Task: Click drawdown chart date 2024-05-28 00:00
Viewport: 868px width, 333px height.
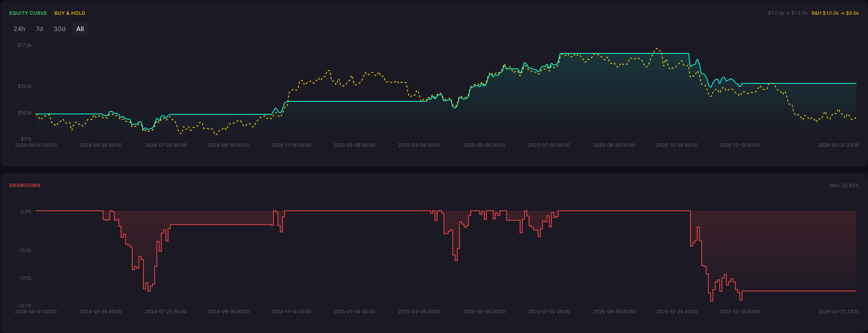Action: point(101,311)
